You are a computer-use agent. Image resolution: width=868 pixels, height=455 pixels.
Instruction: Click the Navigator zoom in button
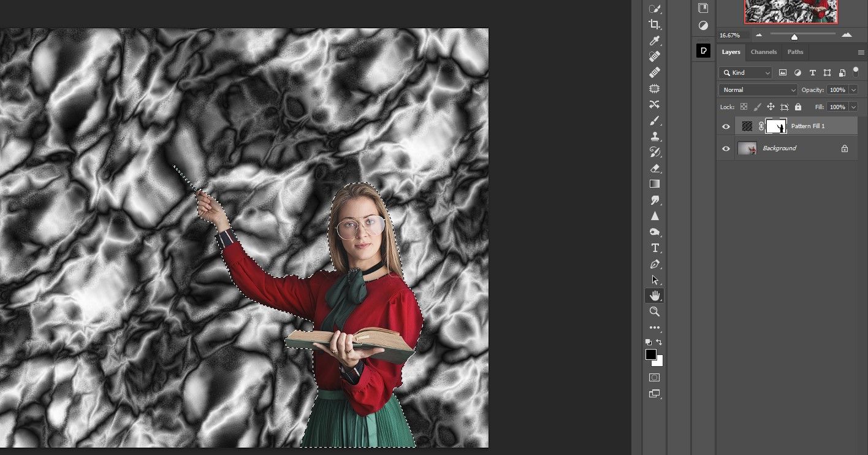pyautogui.click(x=847, y=35)
